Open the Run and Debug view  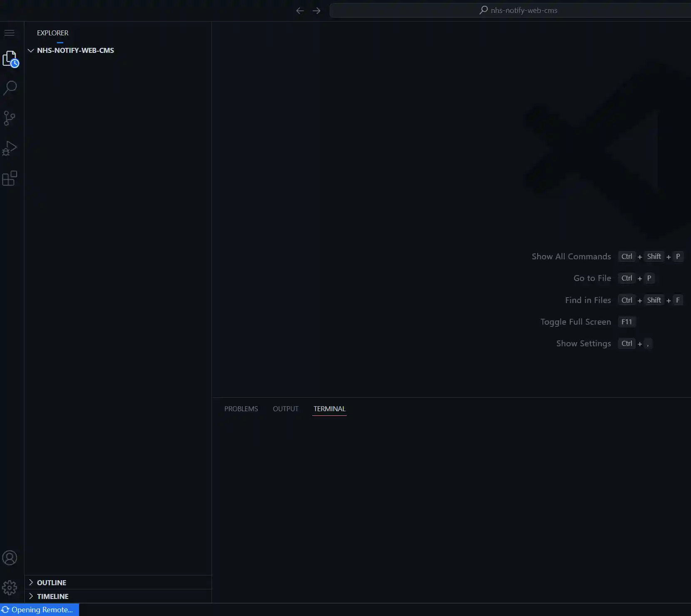coord(10,148)
